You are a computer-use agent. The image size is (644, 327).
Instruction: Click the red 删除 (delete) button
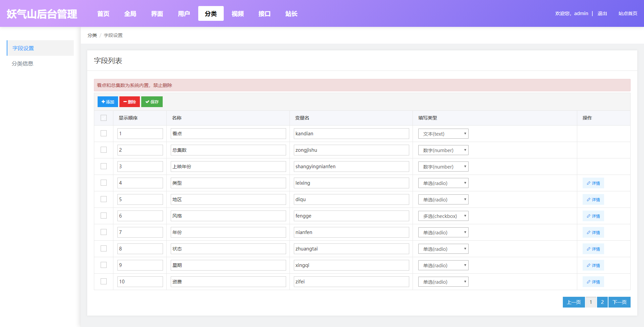[129, 102]
